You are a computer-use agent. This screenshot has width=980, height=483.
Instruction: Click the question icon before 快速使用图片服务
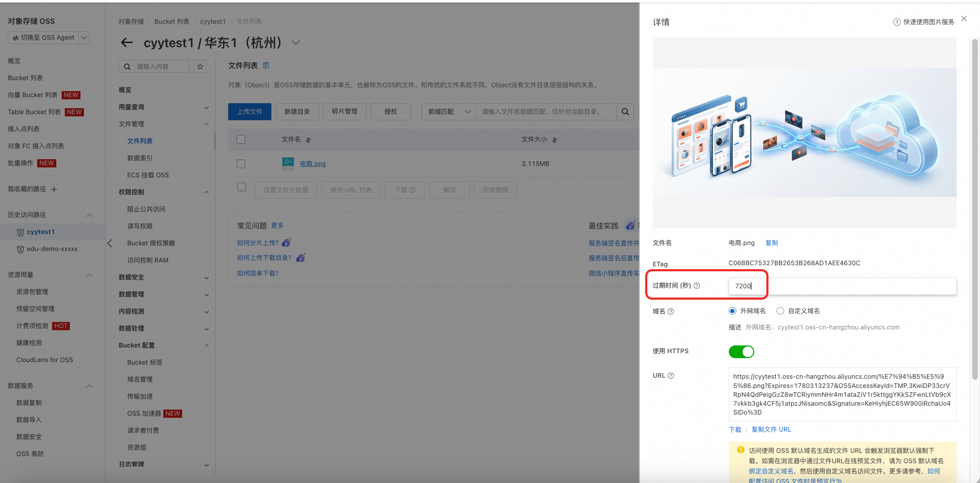pyautogui.click(x=897, y=22)
